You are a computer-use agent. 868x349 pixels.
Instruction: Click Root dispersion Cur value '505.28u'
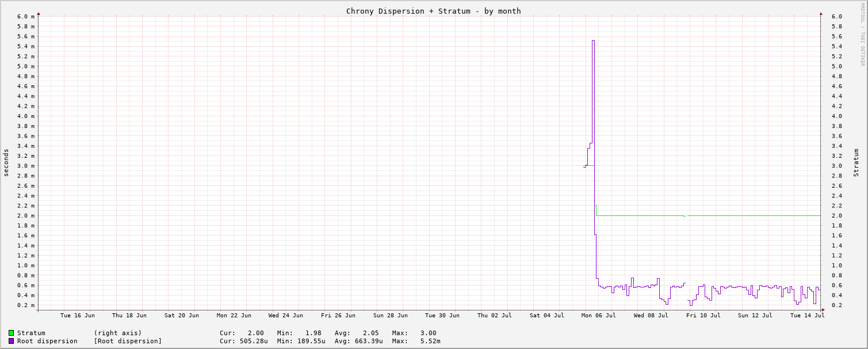pyautogui.click(x=254, y=341)
